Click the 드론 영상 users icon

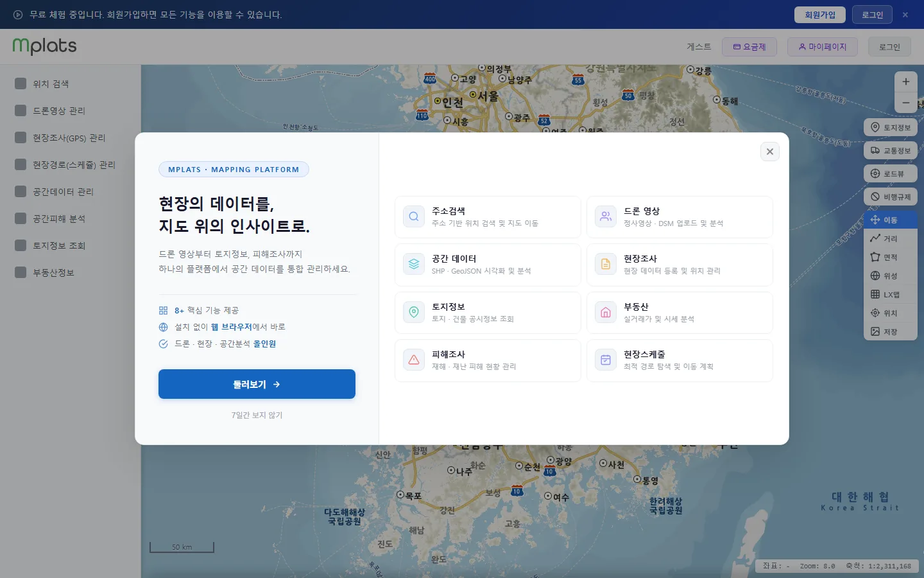point(606,217)
